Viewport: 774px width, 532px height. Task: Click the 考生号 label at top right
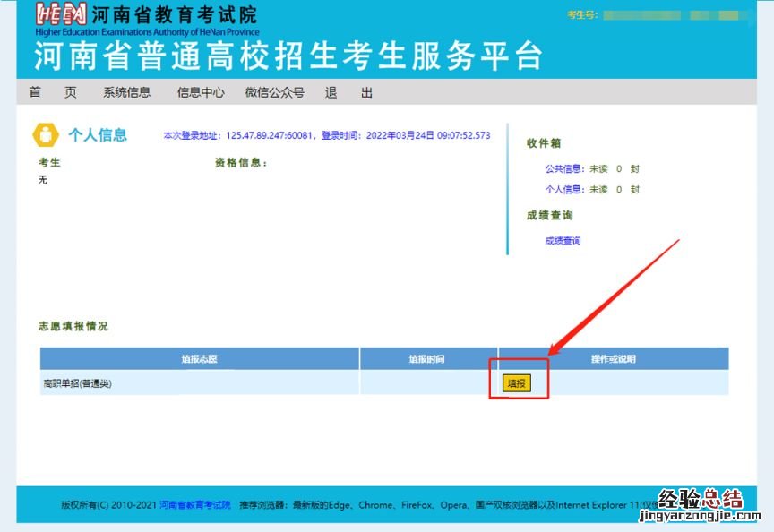pyautogui.click(x=582, y=15)
